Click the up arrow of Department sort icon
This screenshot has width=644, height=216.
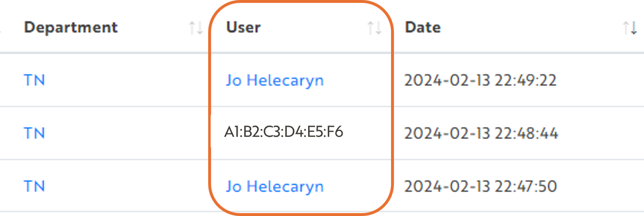pyautogui.click(x=192, y=28)
